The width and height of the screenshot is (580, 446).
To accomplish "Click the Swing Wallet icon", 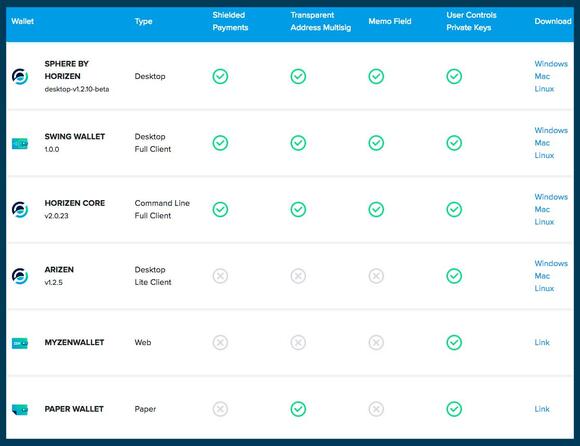I will tap(20, 143).
